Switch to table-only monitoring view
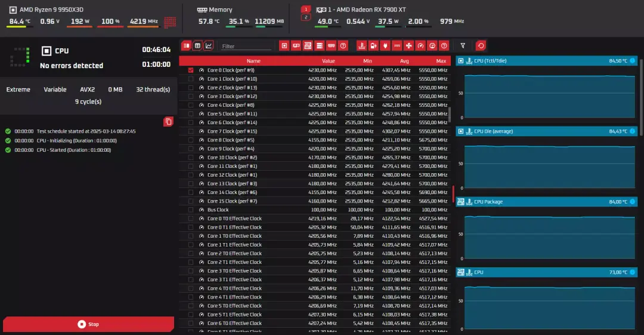 point(197,45)
